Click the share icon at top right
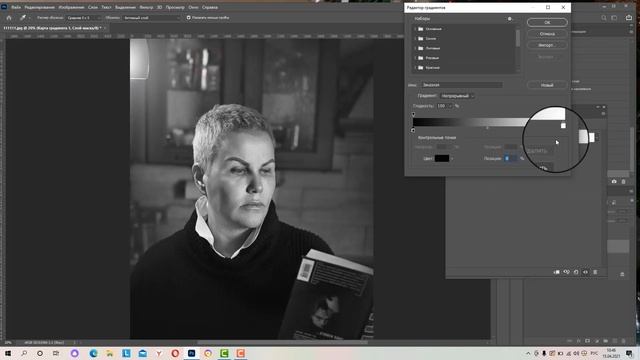 pos(629,18)
